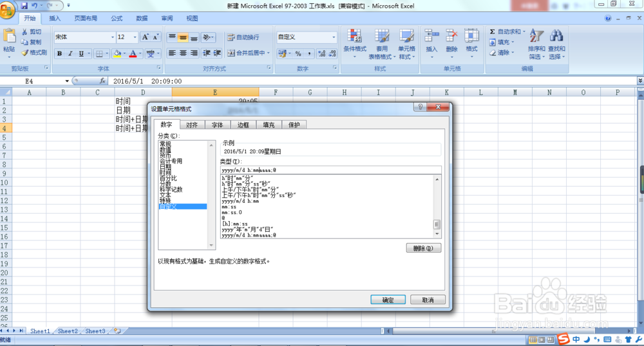
Task: Open Fill (填充) dropdown in editing group
Action: pos(502,42)
